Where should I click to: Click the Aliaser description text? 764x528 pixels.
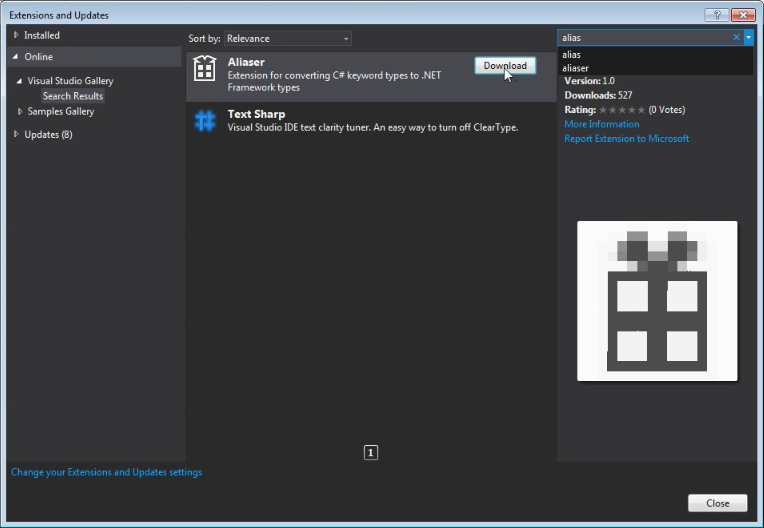tap(334, 81)
